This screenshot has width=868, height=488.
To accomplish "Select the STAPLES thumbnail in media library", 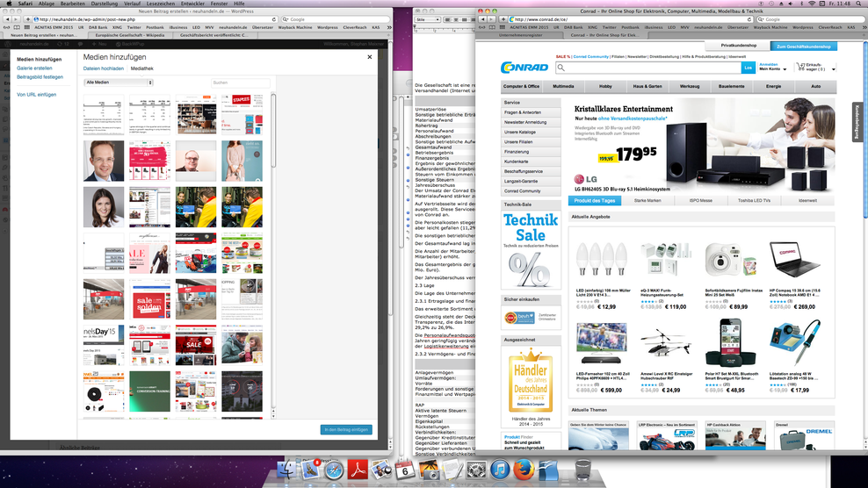I will 242,114.
